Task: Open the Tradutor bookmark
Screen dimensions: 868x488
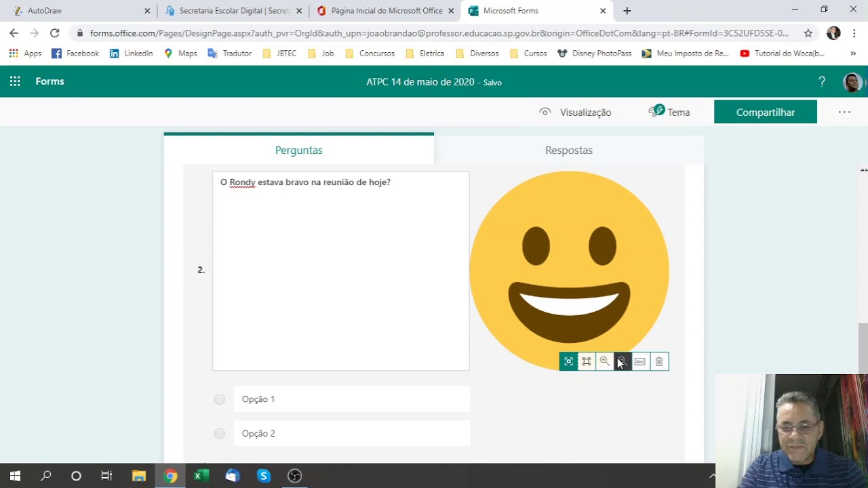Action: click(229, 53)
